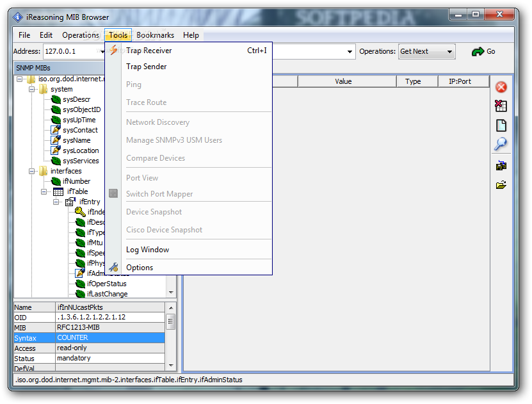532x404 pixels.
Task: Click the ifTable table icon
Action: [58, 191]
